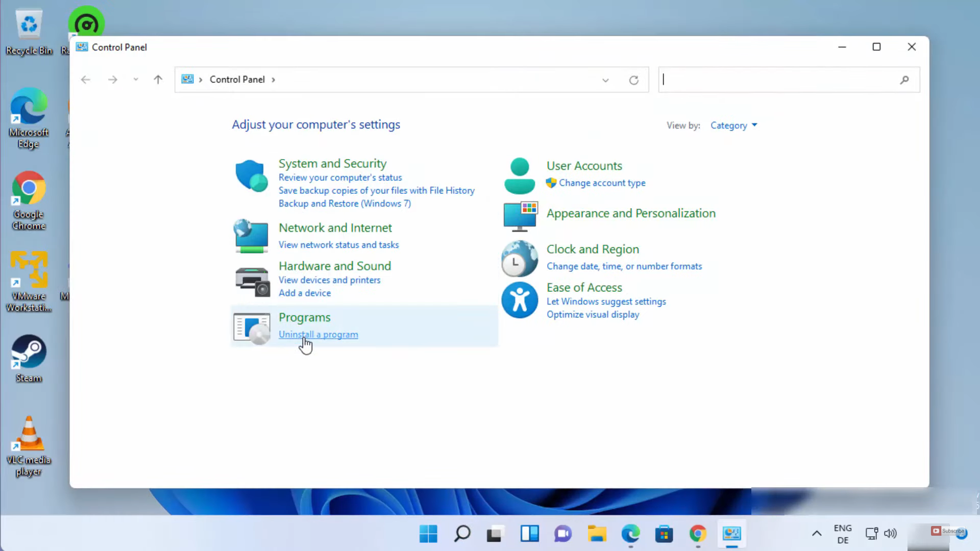Open Change account type link

602,183
